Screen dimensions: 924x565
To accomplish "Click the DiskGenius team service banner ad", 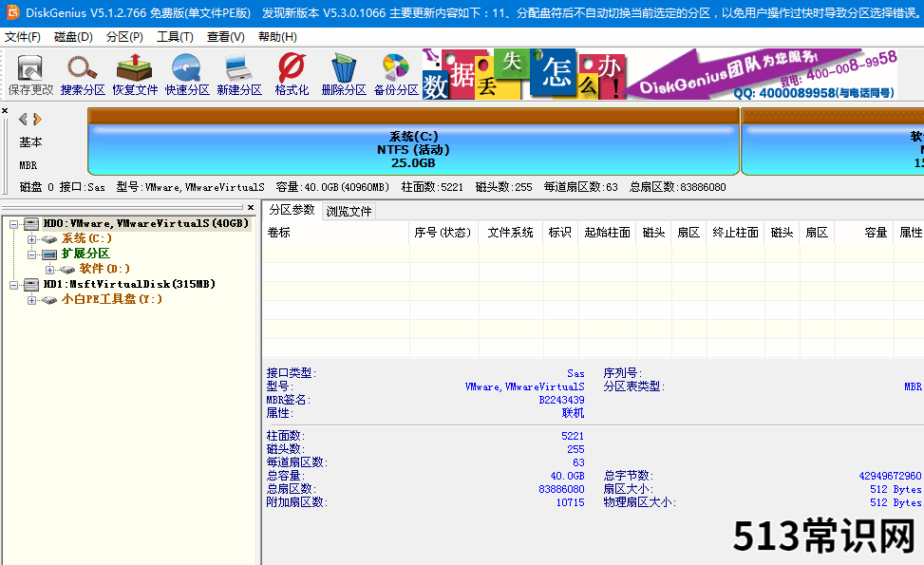I will tap(762, 74).
